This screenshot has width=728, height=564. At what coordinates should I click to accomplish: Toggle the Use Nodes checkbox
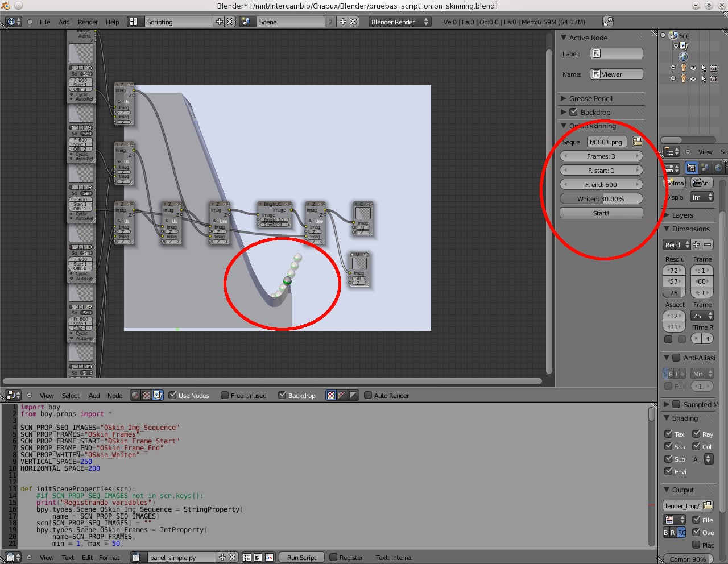pos(173,395)
